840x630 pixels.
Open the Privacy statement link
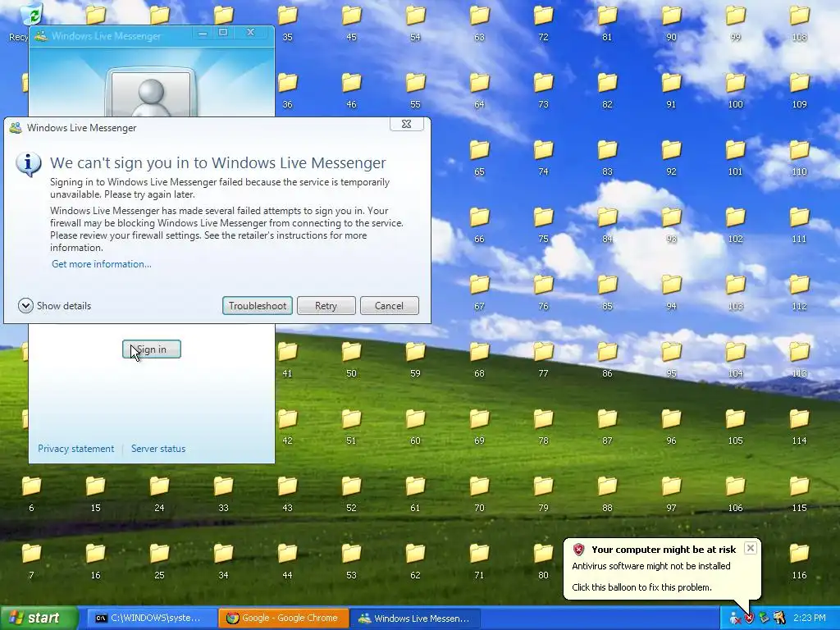click(75, 449)
